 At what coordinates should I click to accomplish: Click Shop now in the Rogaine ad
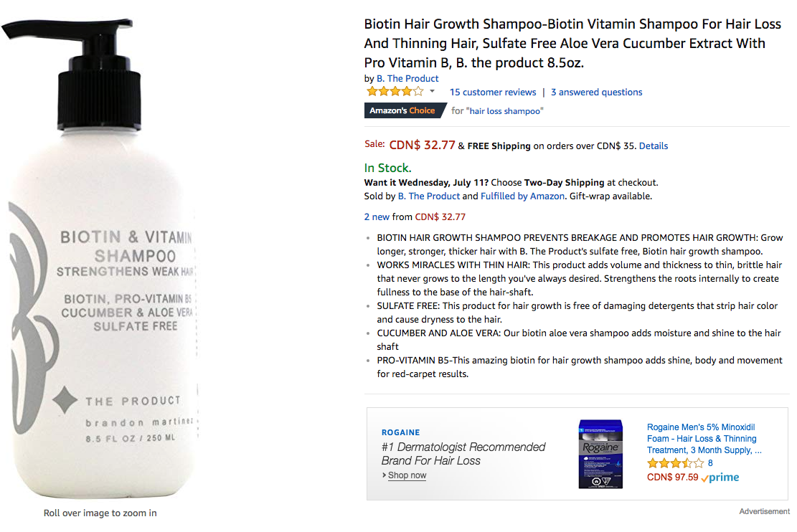click(407, 475)
